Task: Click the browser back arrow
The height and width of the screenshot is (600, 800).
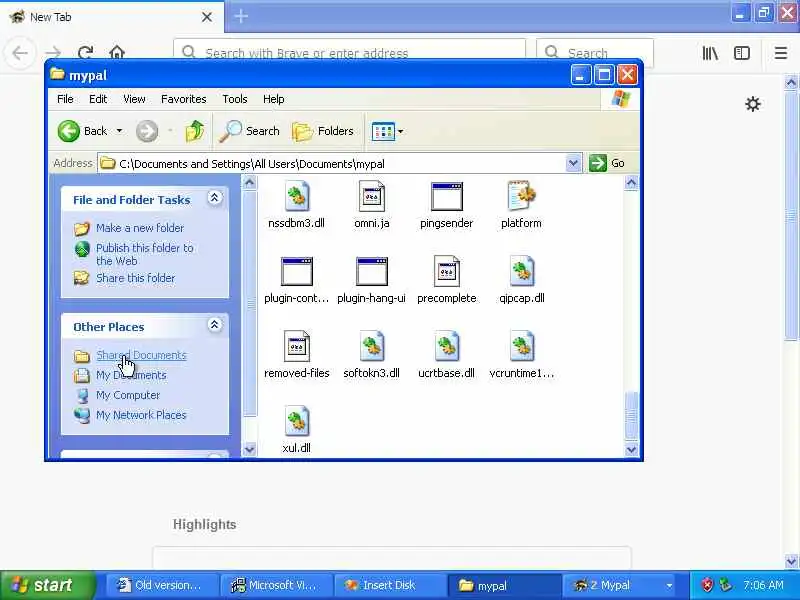Action: click(x=20, y=53)
